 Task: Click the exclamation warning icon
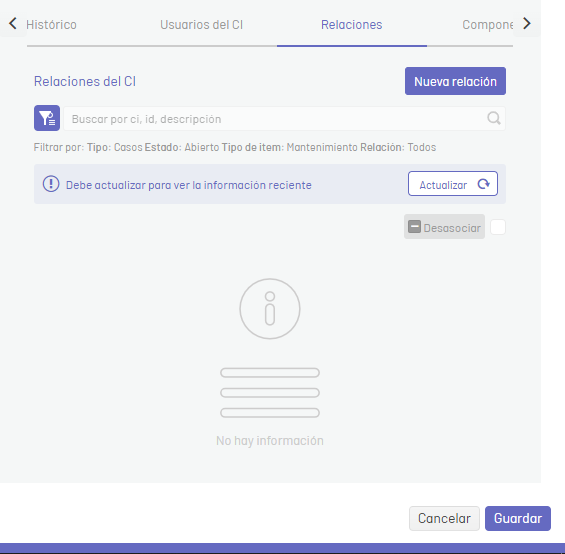pos(51,184)
